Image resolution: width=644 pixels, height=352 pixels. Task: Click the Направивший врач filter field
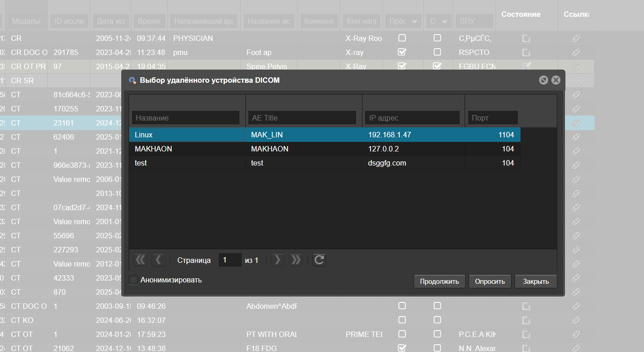point(203,21)
